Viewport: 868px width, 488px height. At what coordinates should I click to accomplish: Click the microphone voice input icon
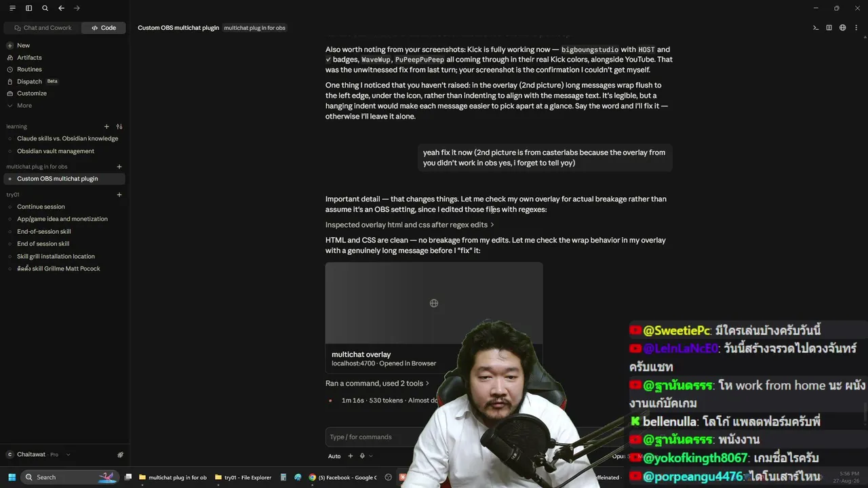pyautogui.click(x=362, y=456)
